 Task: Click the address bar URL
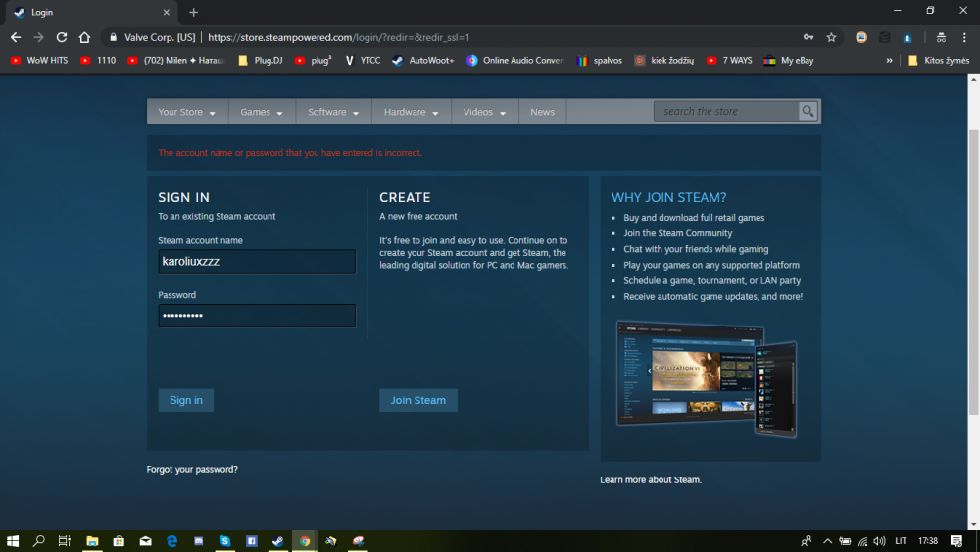pyautogui.click(x=338, y=37)
